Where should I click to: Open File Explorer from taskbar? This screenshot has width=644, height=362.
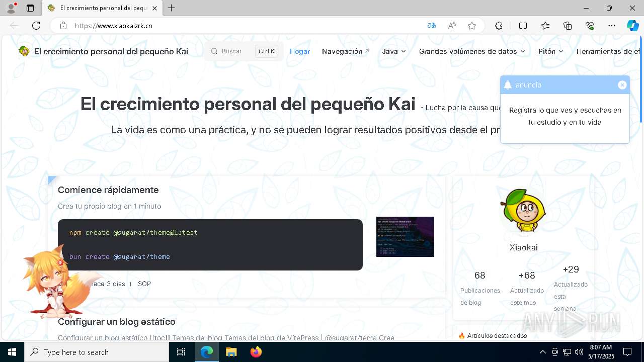pos(231,352)
